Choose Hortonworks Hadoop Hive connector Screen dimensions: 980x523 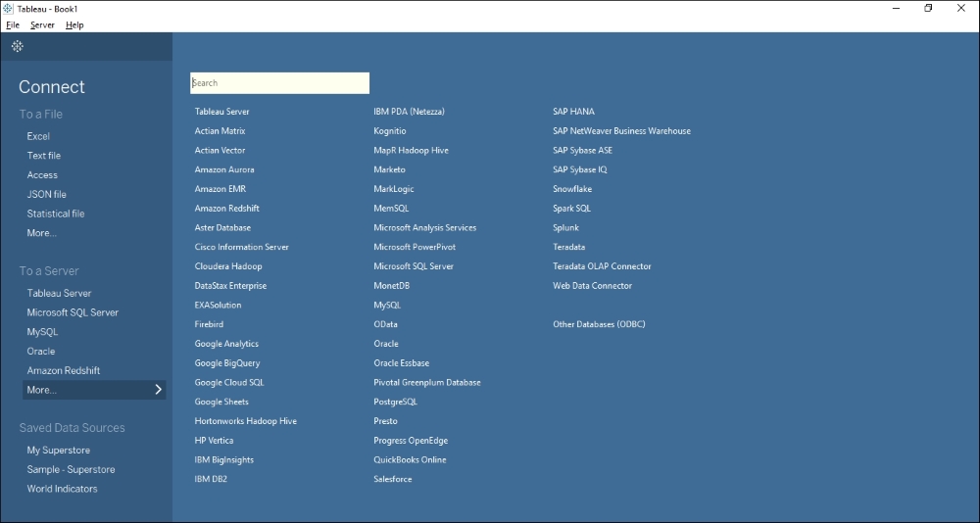point(246,421)
